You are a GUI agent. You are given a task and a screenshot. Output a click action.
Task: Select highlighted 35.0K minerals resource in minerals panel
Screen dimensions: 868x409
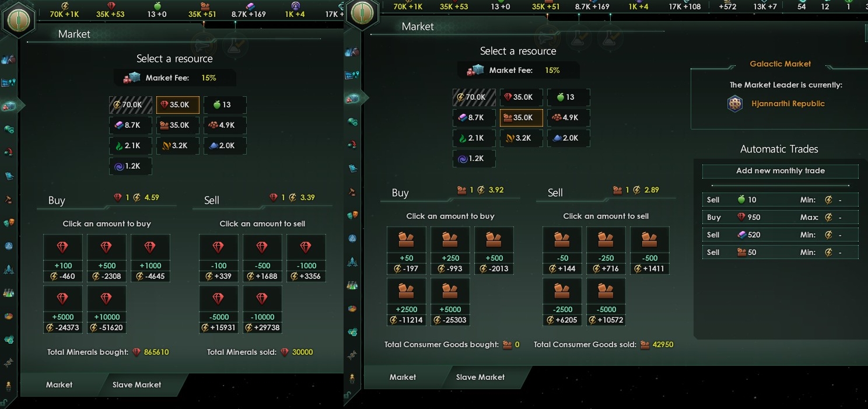178,105
